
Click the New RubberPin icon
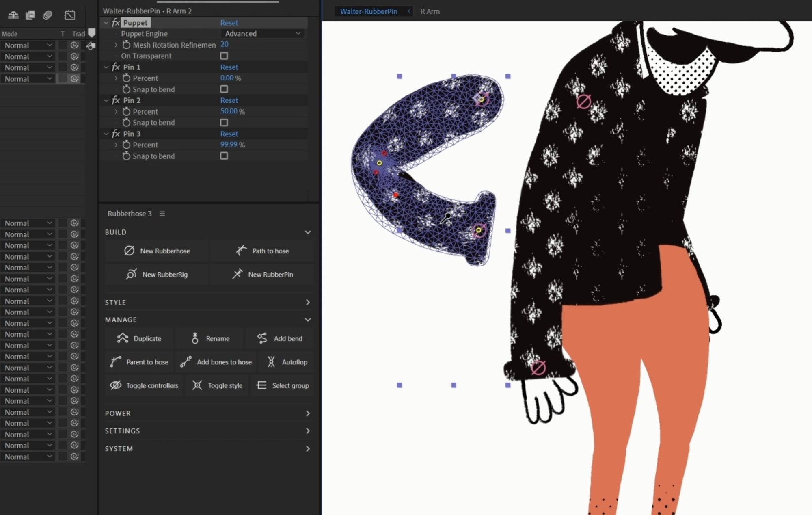tap(237, 274)
